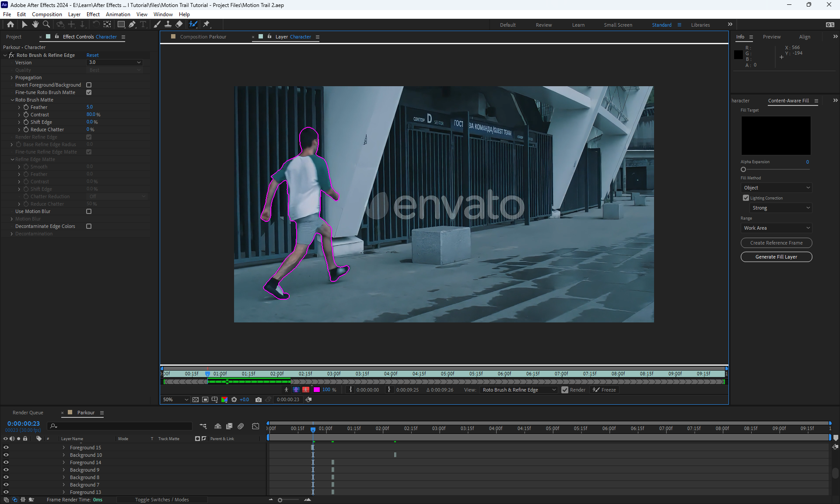Switch to the Composition Parkour tab
Viewport: 840px width, 504px height.
point(203,37)
